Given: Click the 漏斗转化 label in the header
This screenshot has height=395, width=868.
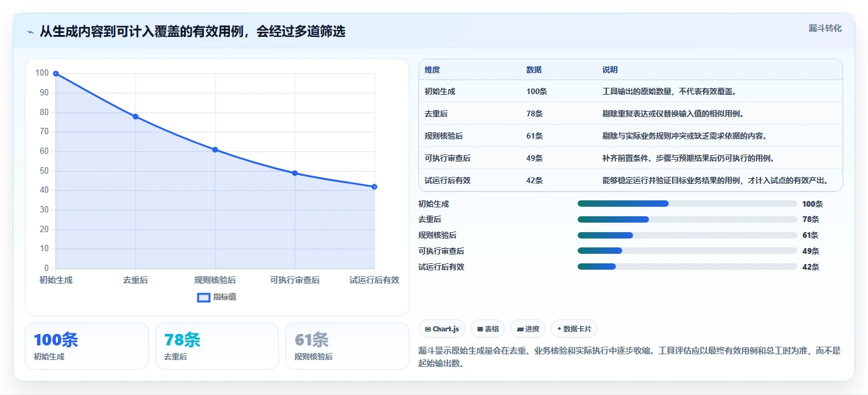Looking at the screenshot, I should 825,29.
